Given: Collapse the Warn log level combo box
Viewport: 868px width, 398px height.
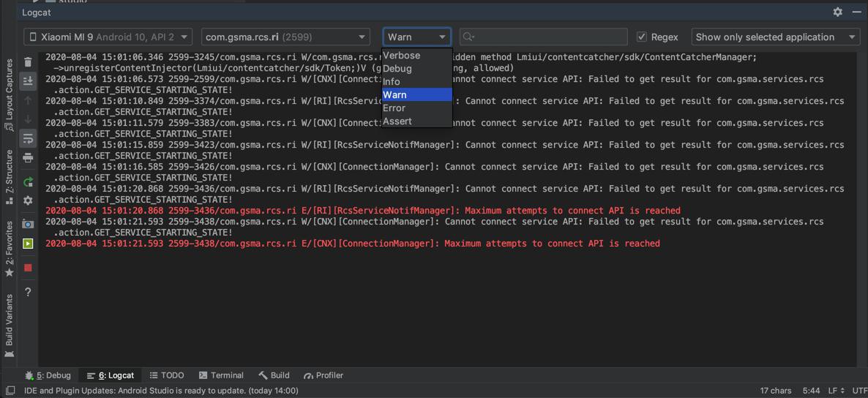Looking at the screenshot, I should coord(417,37).
